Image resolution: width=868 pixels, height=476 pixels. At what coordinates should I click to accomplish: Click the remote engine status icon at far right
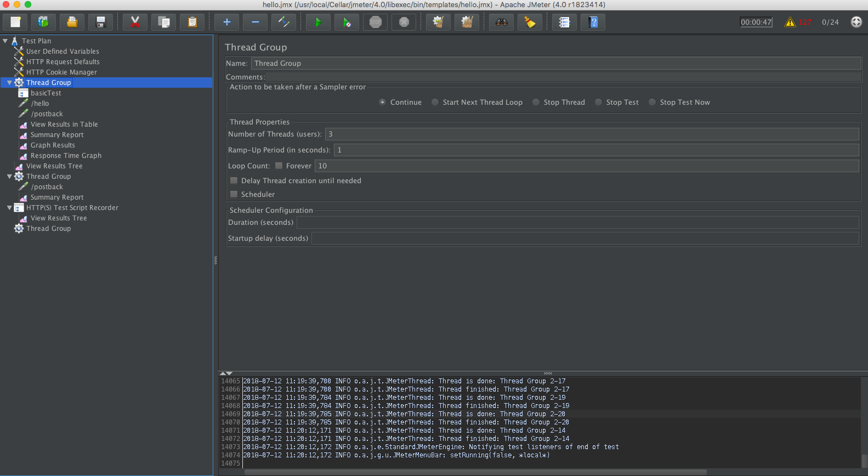[856, 22]
